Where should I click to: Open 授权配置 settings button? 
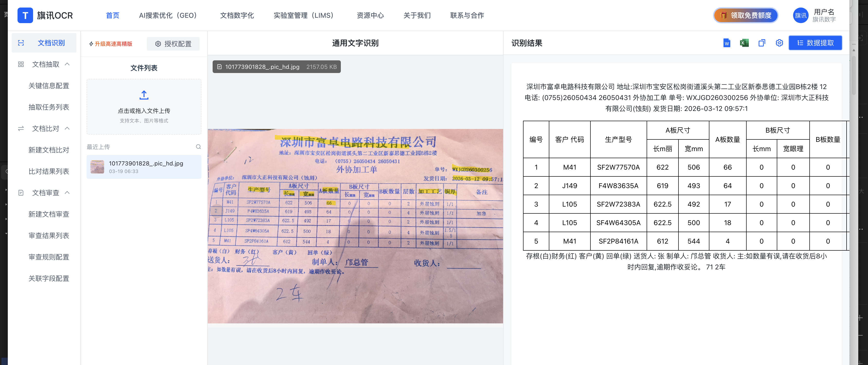click(173, 44)
